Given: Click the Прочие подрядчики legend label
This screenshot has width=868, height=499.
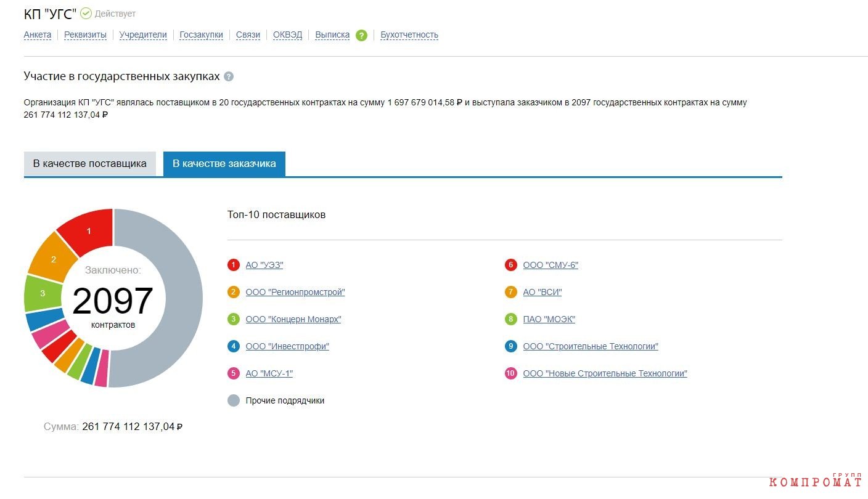Looking at the screenshot, I should coord(285,401).
